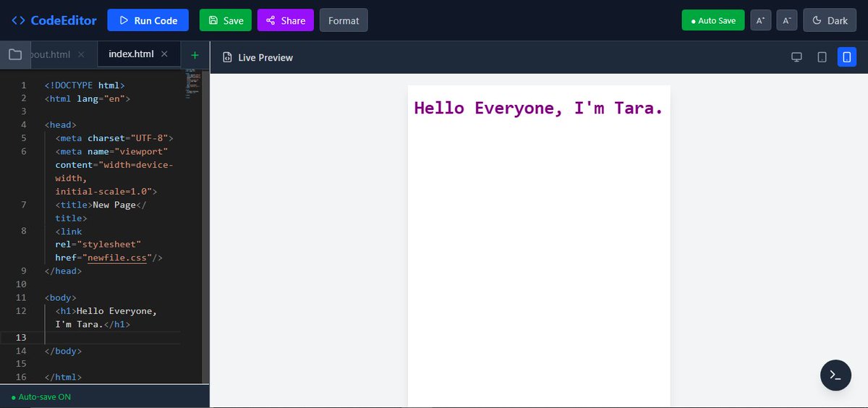Switch preview to mobile view
The height and width of the screenshot is (408, 868).
coord(847,57)
